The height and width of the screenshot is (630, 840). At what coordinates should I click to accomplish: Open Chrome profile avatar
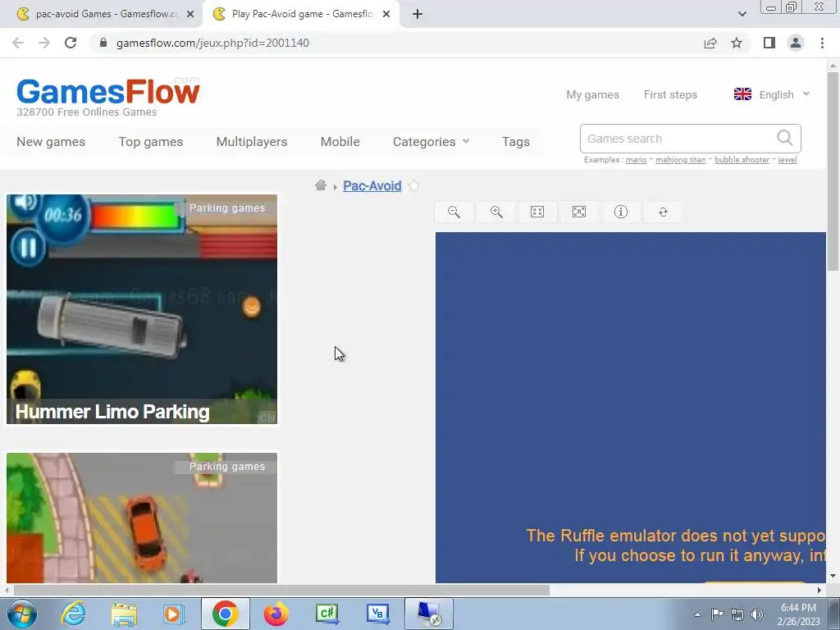click(796, 43)
